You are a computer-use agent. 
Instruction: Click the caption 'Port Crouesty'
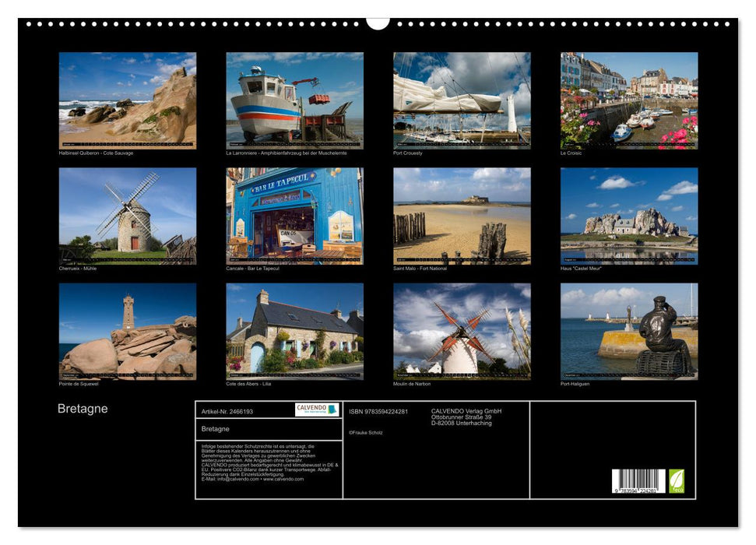(408, 153)
